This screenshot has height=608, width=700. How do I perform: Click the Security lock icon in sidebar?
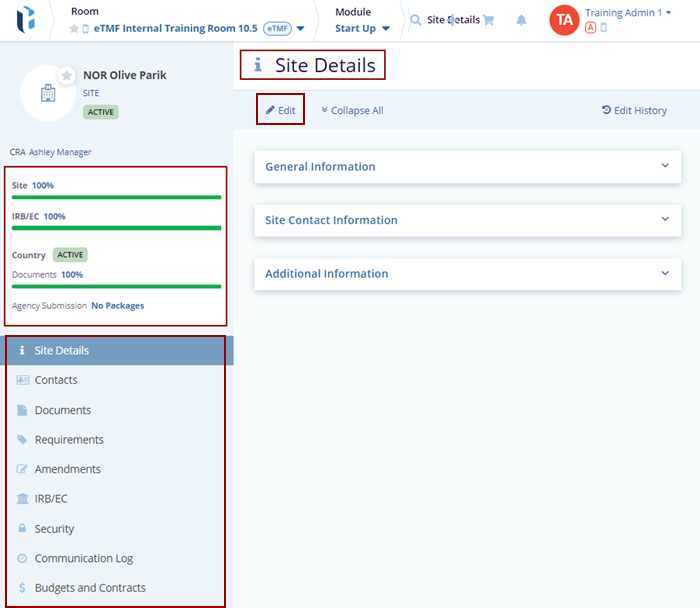point(23,529)
